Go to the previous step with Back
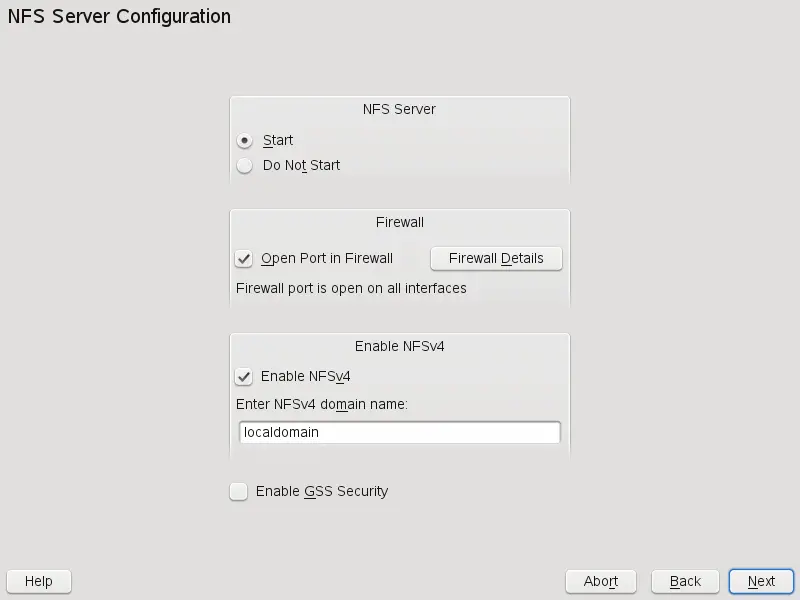This screenshot has height=600, width=800. pyautogui.click(x=685, y=581)
